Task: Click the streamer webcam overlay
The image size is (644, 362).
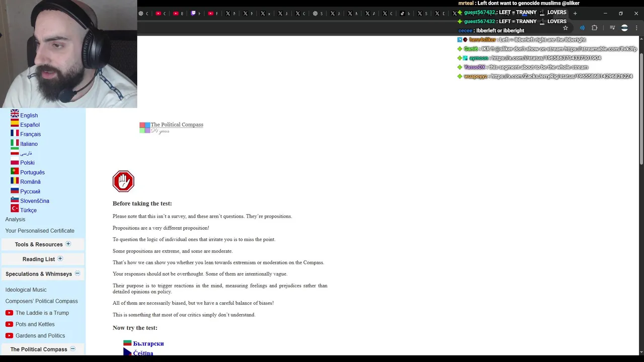Action: pyautogui.click(x=68, y=54)
